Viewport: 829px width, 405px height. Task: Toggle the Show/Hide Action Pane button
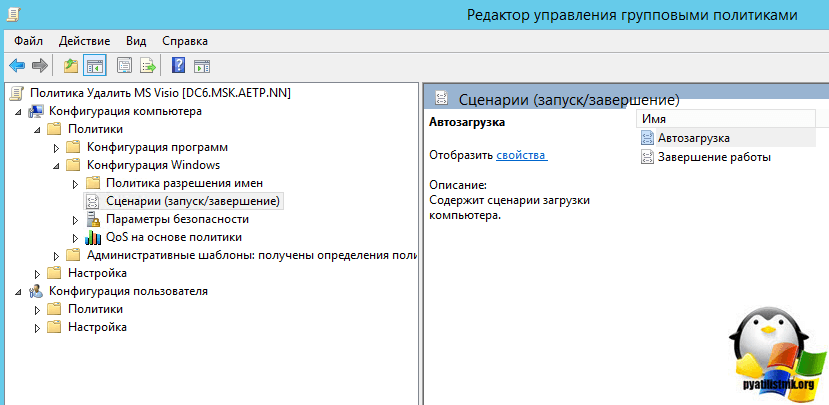[201, 66]
